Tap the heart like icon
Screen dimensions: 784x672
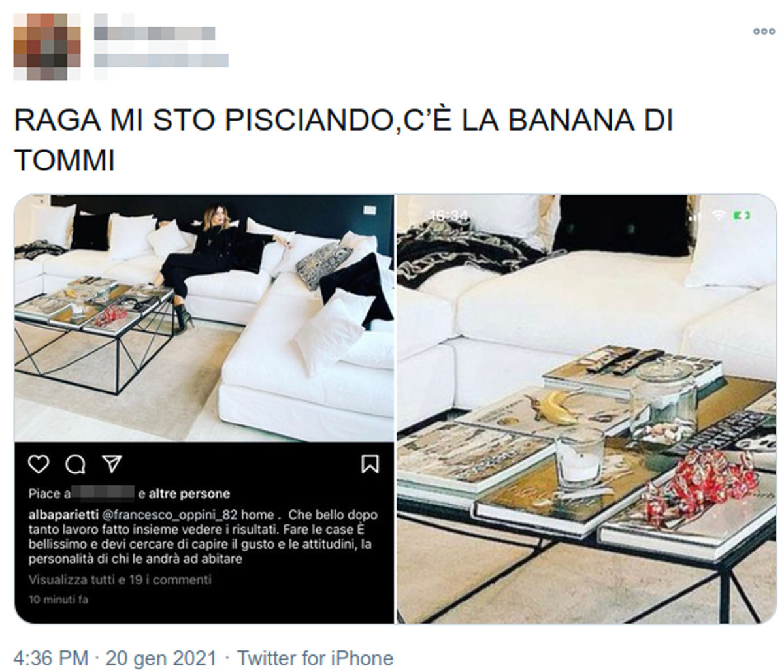click(x=39, y=464)
